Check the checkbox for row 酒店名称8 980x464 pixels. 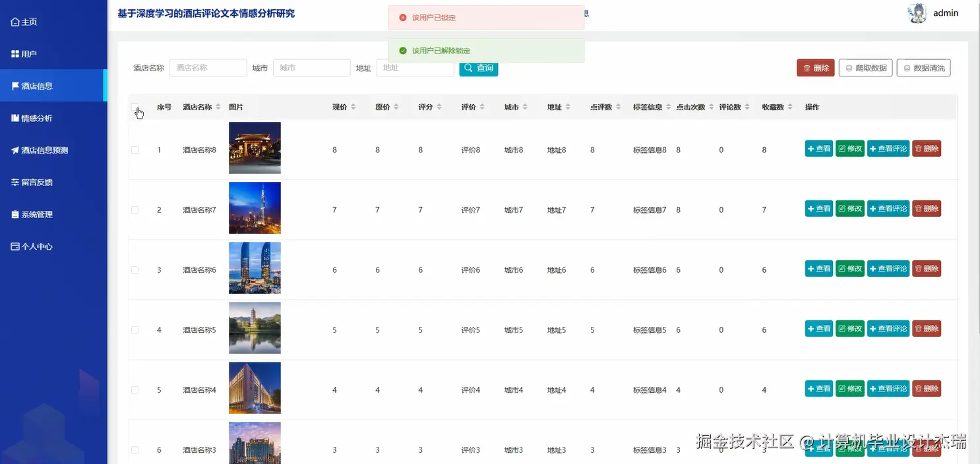[135, 150]
